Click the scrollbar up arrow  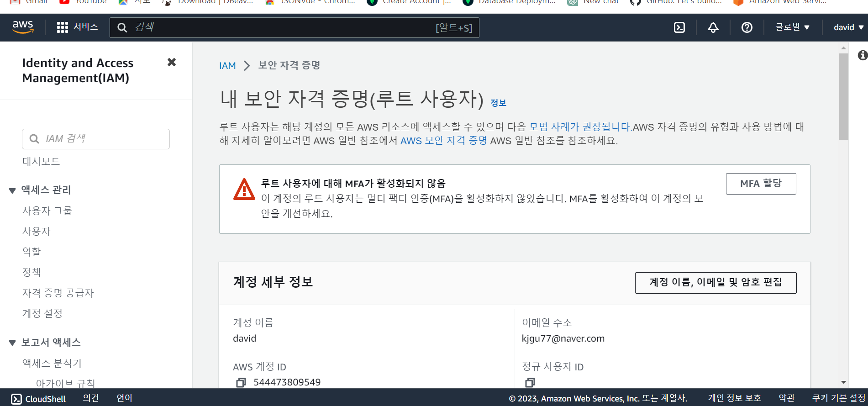[843, 48]
